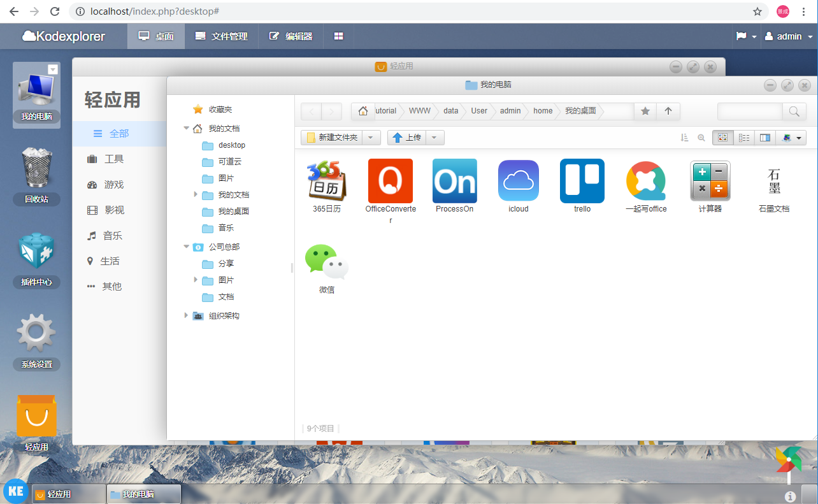This screenshot has height=504, width=818.
Task: Click the search input field
Action: pos(750,112)
